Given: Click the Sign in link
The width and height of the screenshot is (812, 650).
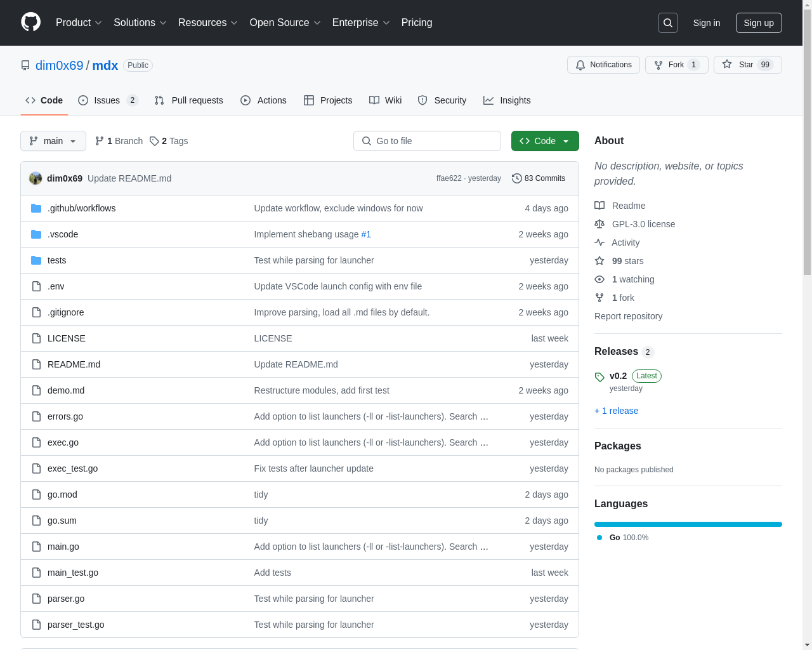Looking at the screenshot, I should pyautogui.click(x=707, y=23).
